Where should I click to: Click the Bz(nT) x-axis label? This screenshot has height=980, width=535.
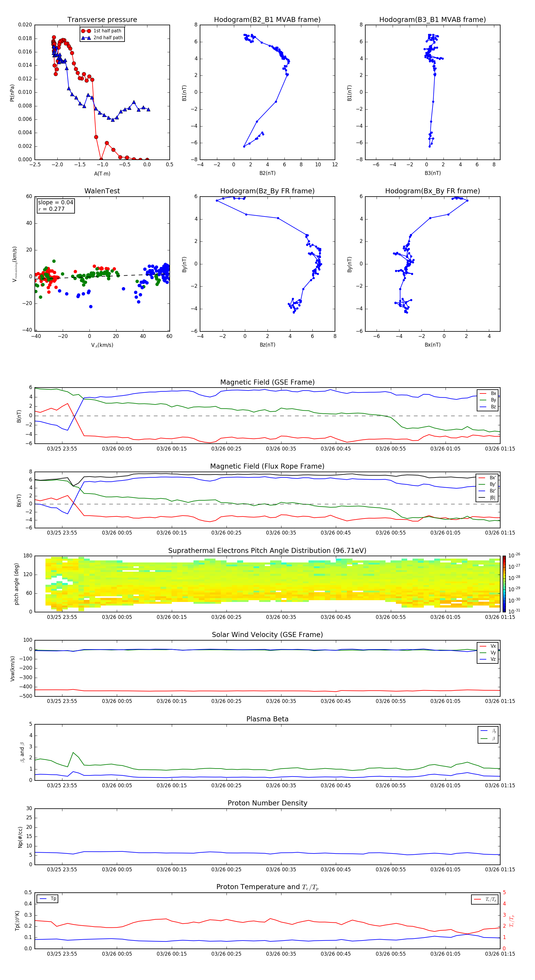point(267,345)
